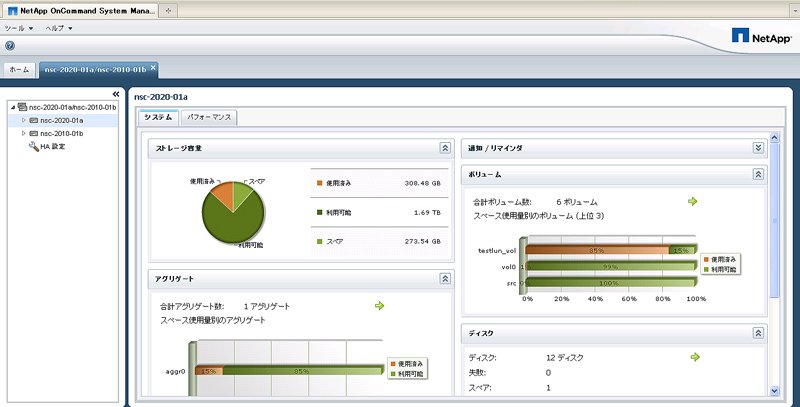Viewport: 800px width, 407px height.
Task: Collapse the ストレージ容量 panel
Action: pyautogui.click(x=445, y=148)
